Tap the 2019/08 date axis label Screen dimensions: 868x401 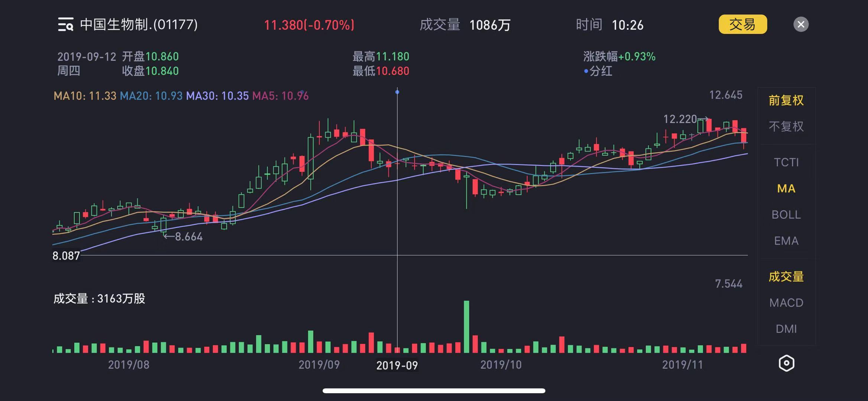[129, 365]
